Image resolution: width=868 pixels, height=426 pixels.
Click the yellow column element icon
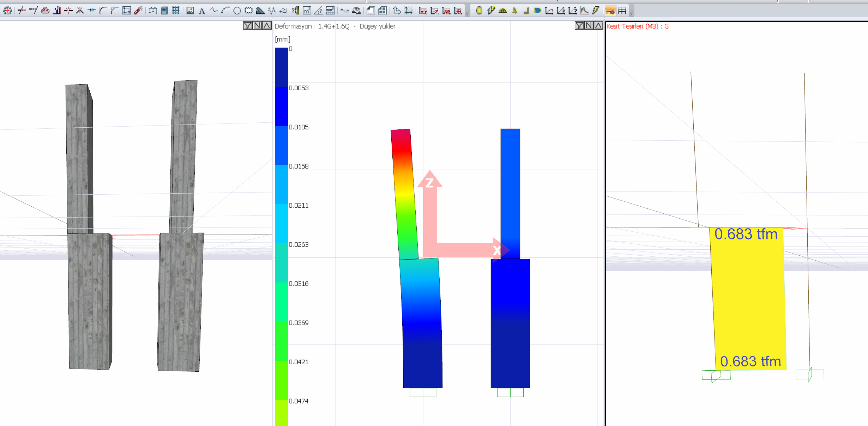coord(479,11)
